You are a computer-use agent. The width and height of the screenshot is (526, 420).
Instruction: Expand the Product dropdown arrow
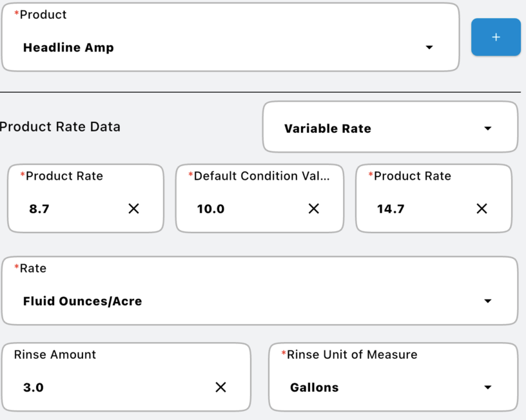[429, 48]
